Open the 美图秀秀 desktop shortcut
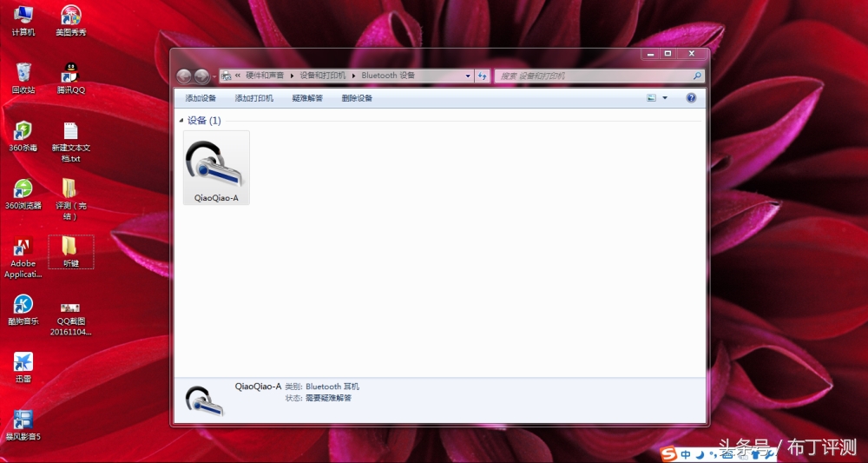 (71, 21)
